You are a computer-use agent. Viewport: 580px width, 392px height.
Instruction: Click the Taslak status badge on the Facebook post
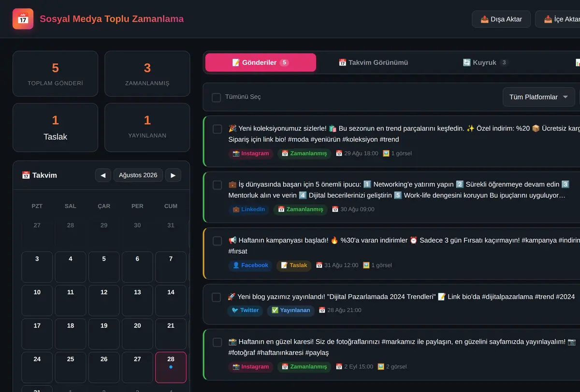point(294,265)
